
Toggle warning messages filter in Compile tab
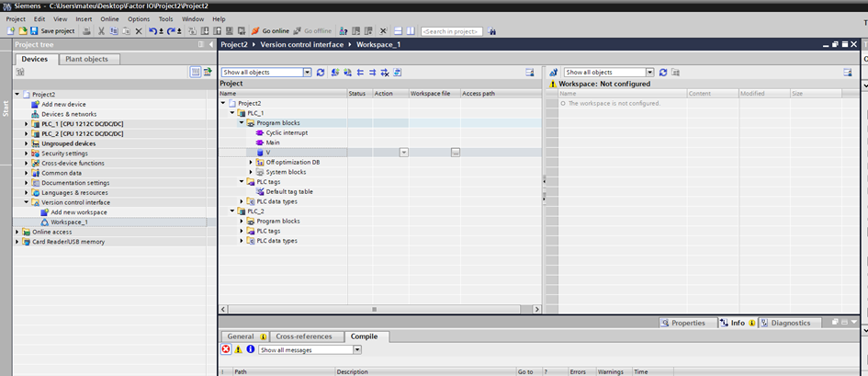[x=238, y=349]
